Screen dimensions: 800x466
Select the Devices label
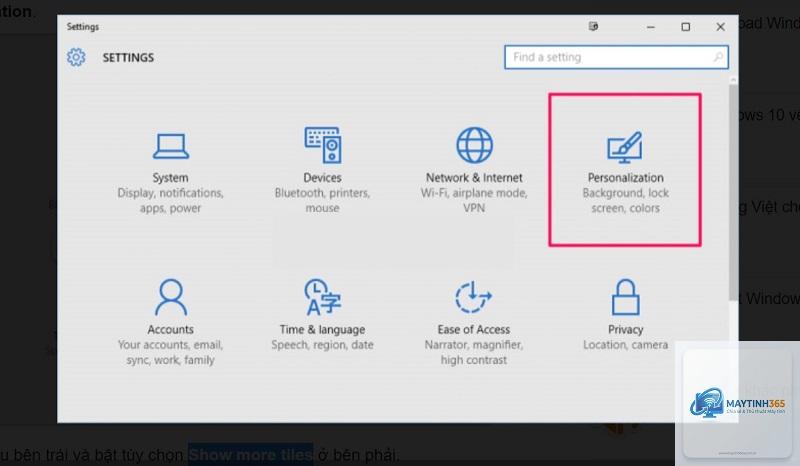322,178
